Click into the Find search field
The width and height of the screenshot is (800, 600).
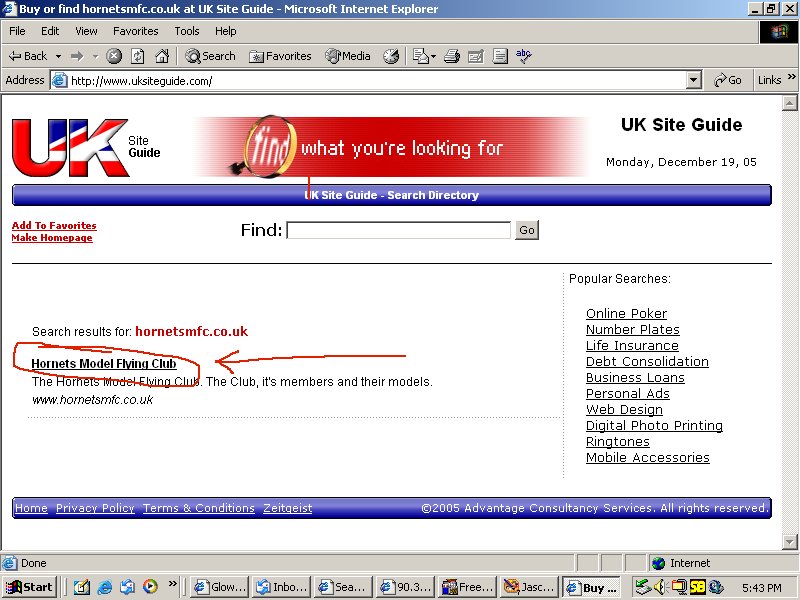[398, 230]
